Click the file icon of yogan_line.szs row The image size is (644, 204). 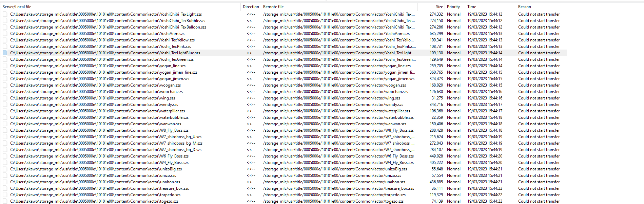pyautogui.click(x=5, y=66)
